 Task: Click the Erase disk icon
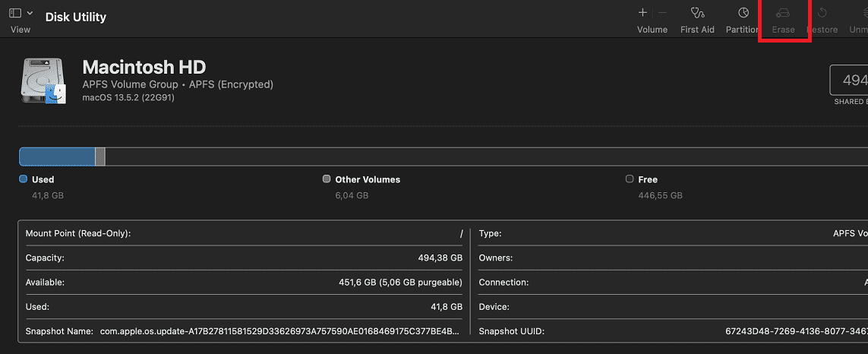pyautogui.click(x=783, y=13)
